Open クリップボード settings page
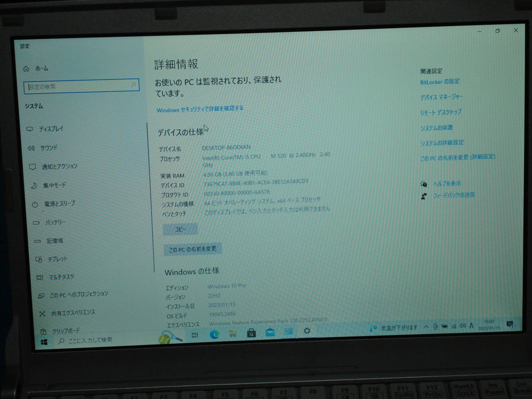This screenshot has width=532, height=399. [61, 331]
